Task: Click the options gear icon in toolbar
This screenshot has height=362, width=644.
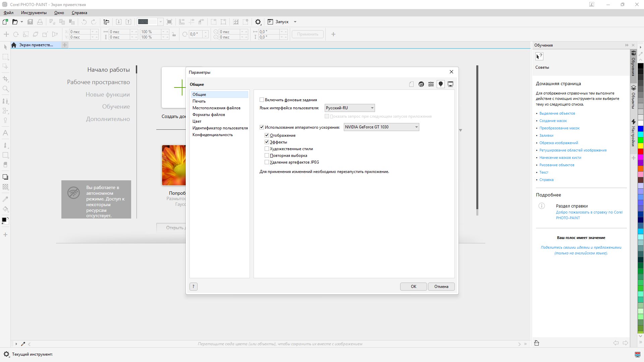Action: (x=258, y=22)
